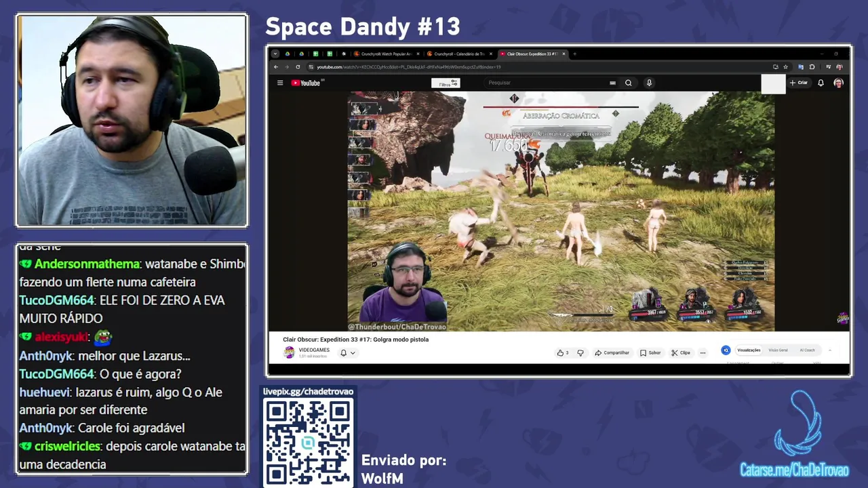Open the browser extensions puzzle icon

point(812,67)
